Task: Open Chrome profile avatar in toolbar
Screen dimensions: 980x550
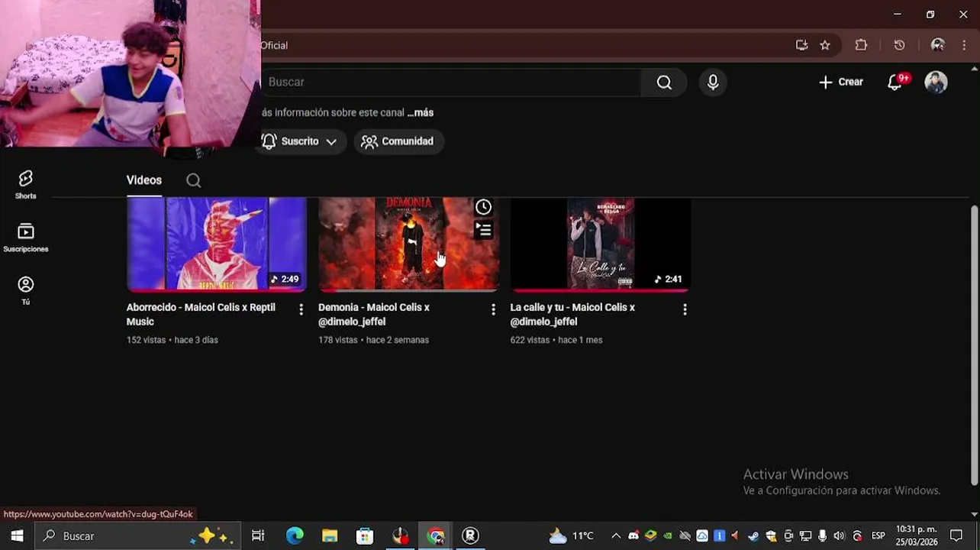Action: (x=938, y=45)
